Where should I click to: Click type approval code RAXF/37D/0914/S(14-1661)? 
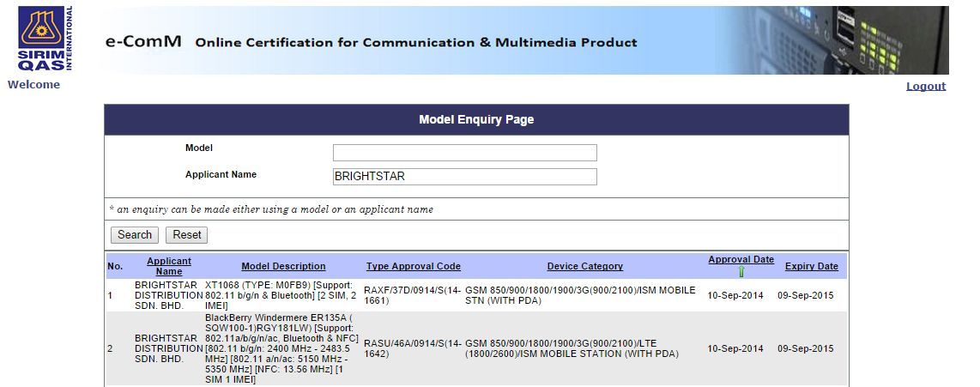coord(412,295)
